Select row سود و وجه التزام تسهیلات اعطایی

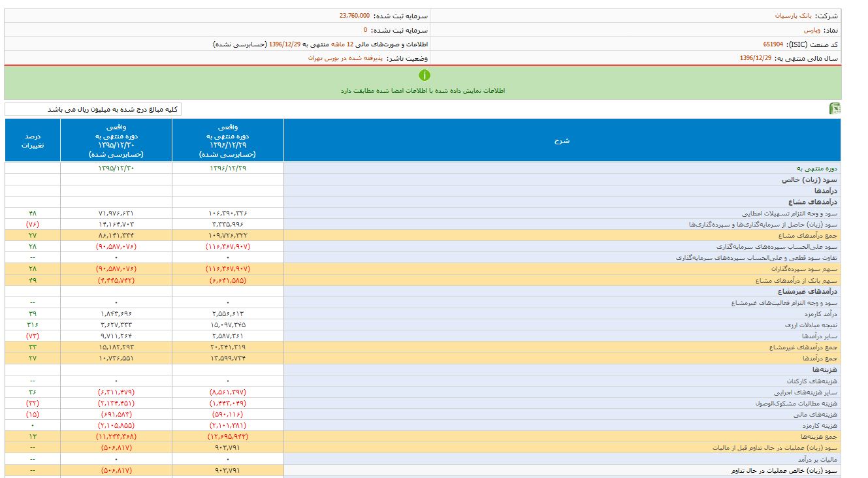tap(423, 214)
